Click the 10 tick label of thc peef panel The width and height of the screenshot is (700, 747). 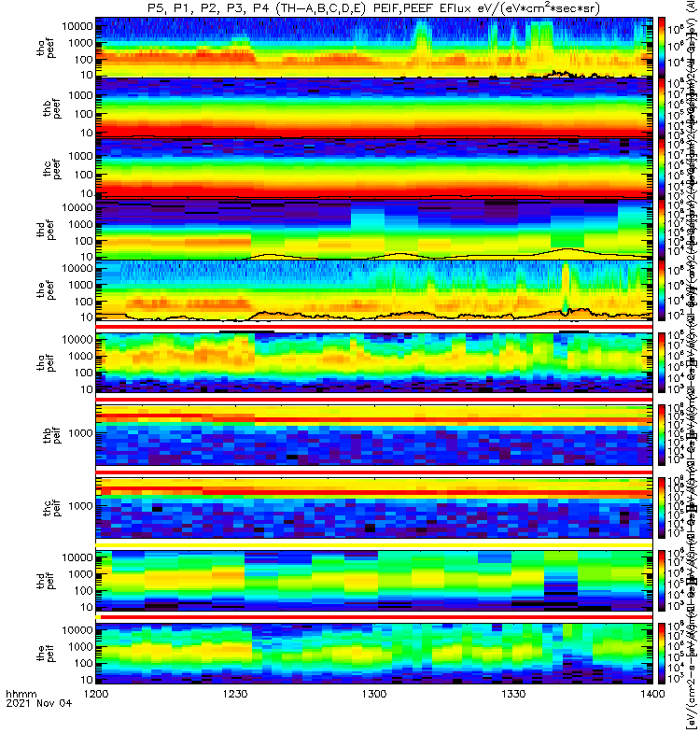(87, 193)
